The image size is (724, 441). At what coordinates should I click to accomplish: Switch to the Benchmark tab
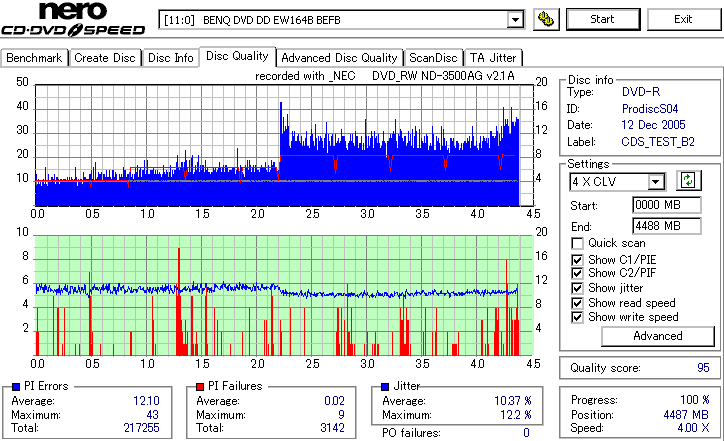(x=34, y=58)
